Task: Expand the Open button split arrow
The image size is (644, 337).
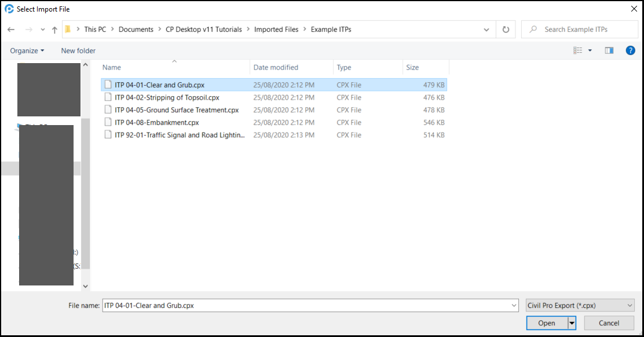Action: click(572, 323)
